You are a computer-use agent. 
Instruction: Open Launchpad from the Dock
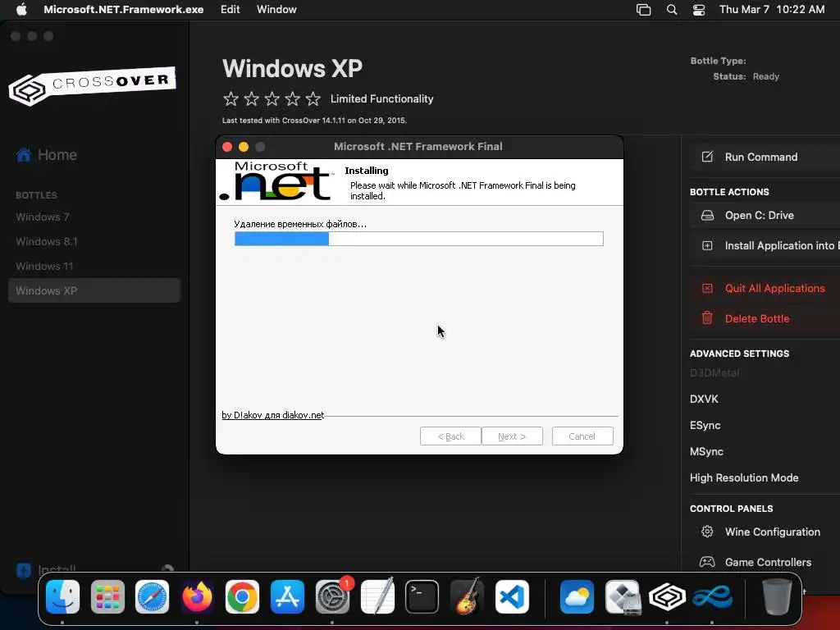click(107, 597)
